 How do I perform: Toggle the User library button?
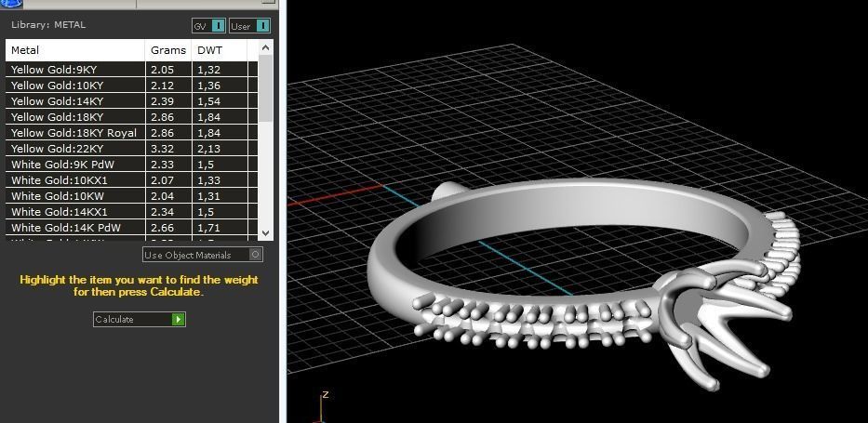point(249,26)
